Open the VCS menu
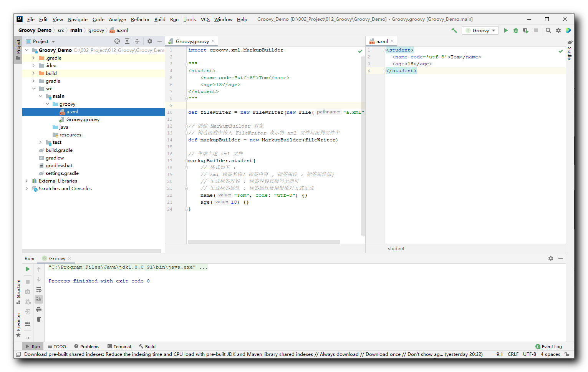Image resolution: width=588 pixels, height=372 pixels. pos(205,19)
